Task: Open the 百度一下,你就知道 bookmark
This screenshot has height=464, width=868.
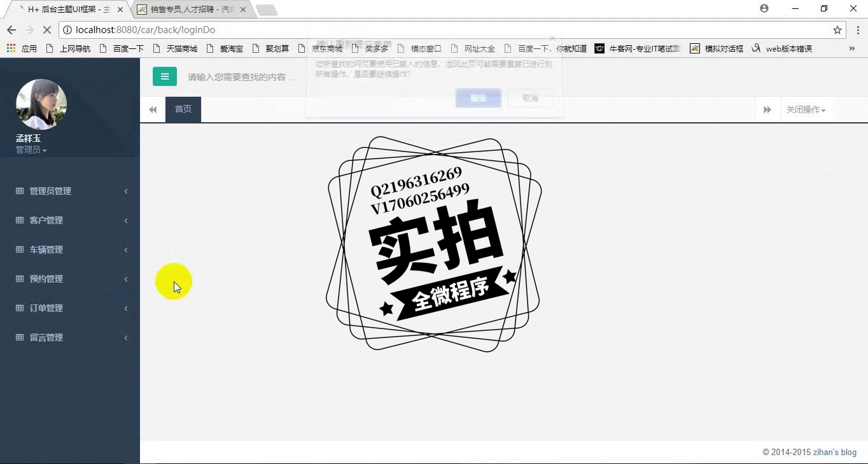Action: [545, 48]
